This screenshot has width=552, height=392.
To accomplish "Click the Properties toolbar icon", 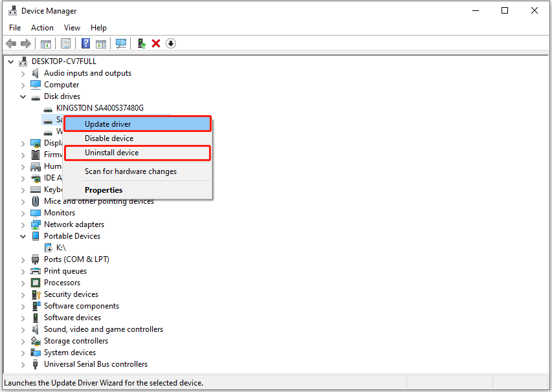I will pos(65,43).
